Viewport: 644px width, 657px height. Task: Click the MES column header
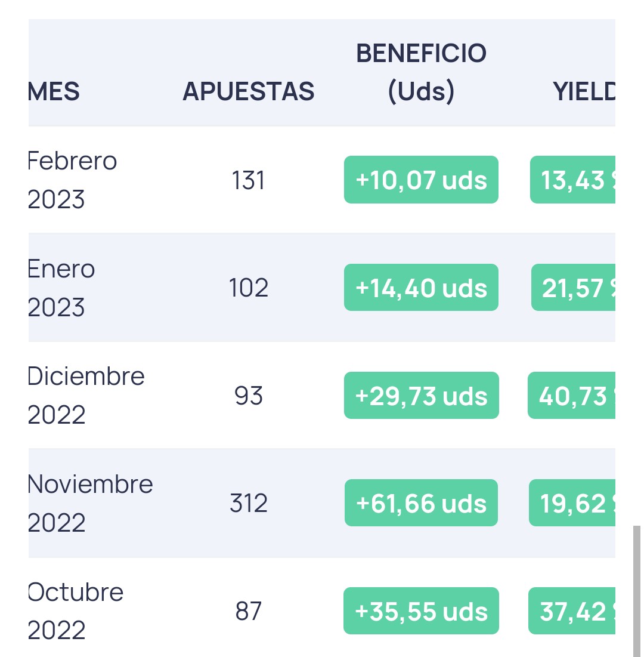(x=54, y=91)
